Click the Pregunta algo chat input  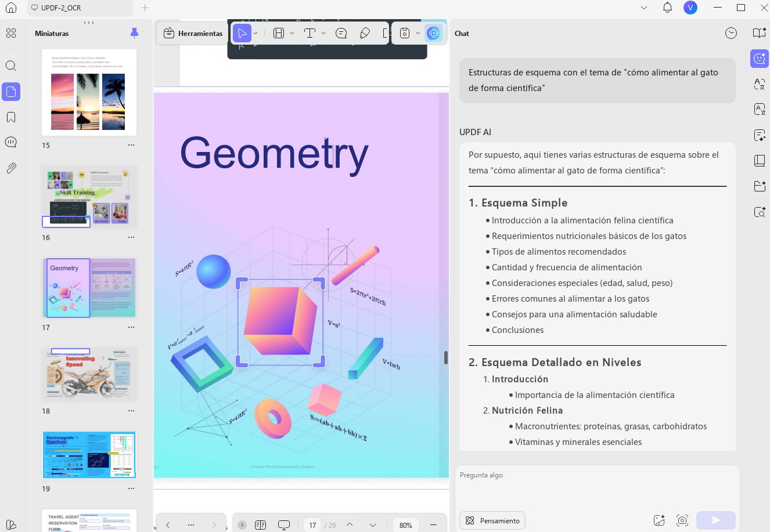[597, 486]
